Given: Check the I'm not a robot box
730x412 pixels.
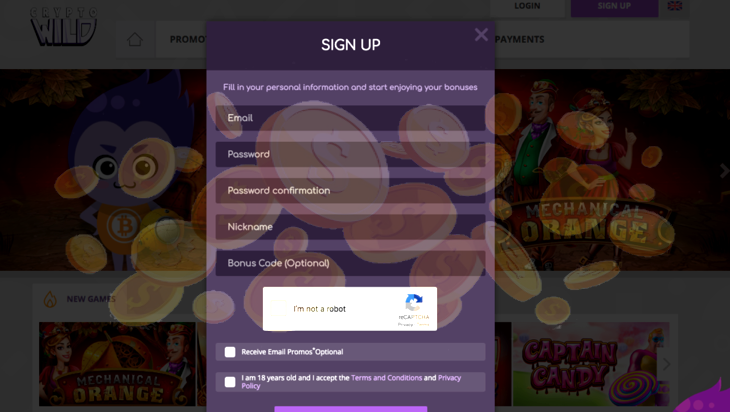Looking at the screenshot, I should click(x=279, y=309).
